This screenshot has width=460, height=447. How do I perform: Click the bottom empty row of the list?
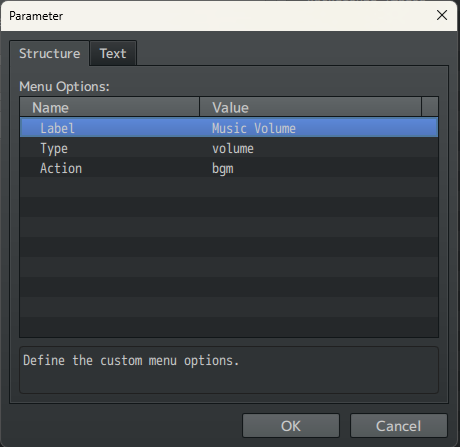tap(229, 327)
